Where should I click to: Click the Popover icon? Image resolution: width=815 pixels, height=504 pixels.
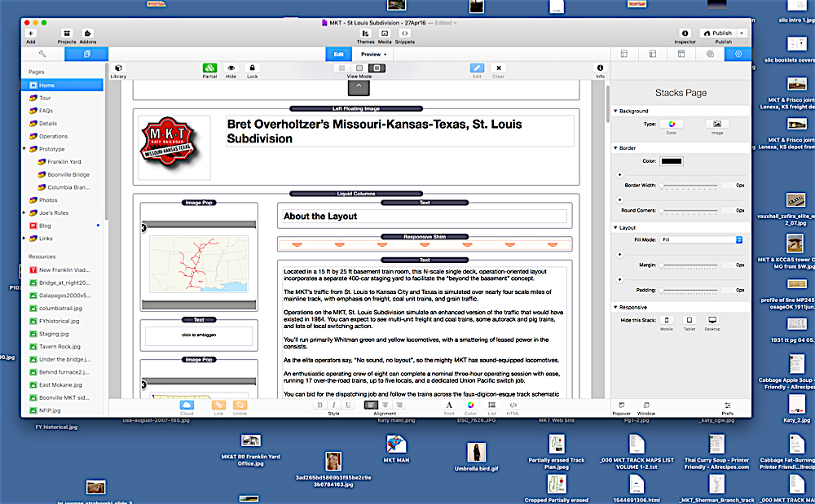pos(621,405)
